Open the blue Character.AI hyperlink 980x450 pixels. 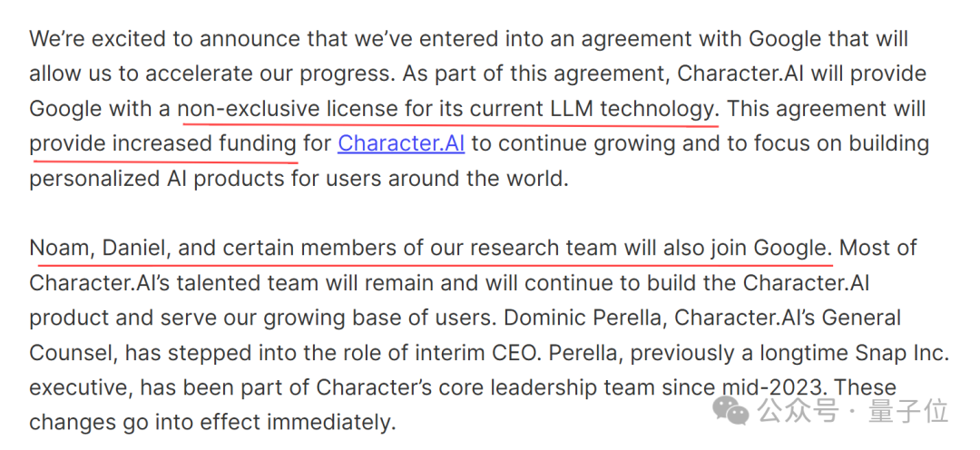point(401,143)
